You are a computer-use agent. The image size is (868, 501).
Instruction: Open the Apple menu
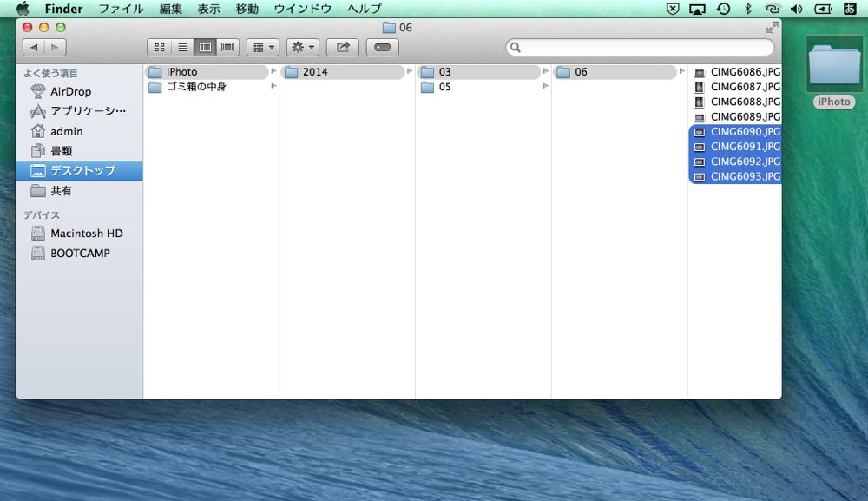23,9
